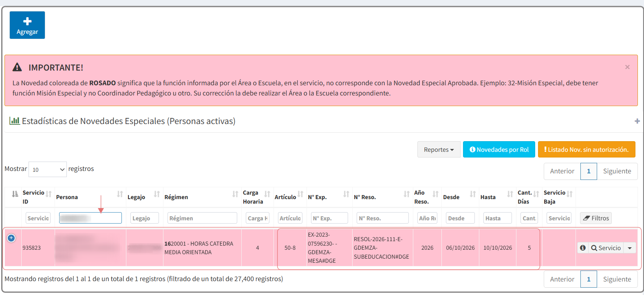Click the N° Exp. filter field
The image size is (644, 295).
coord(329,218)
